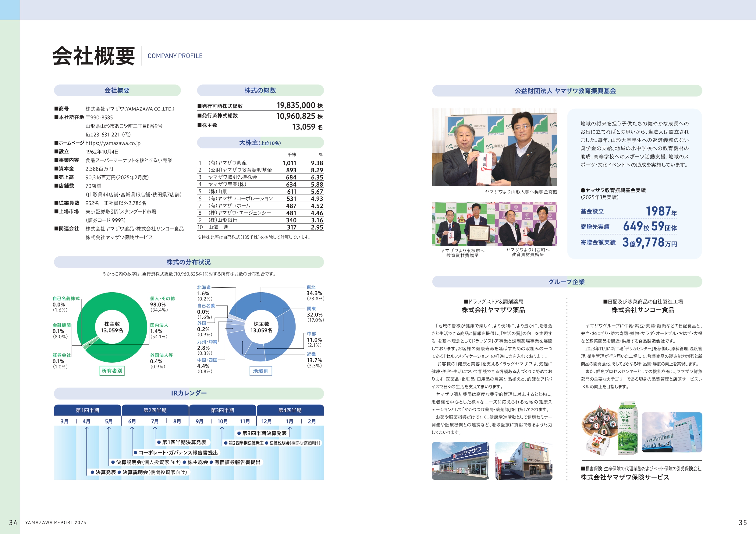756x534 pixels.
Task: Select the "(有)ヤマザワホーム" shareholder row
Action: [x=260, y=206]
